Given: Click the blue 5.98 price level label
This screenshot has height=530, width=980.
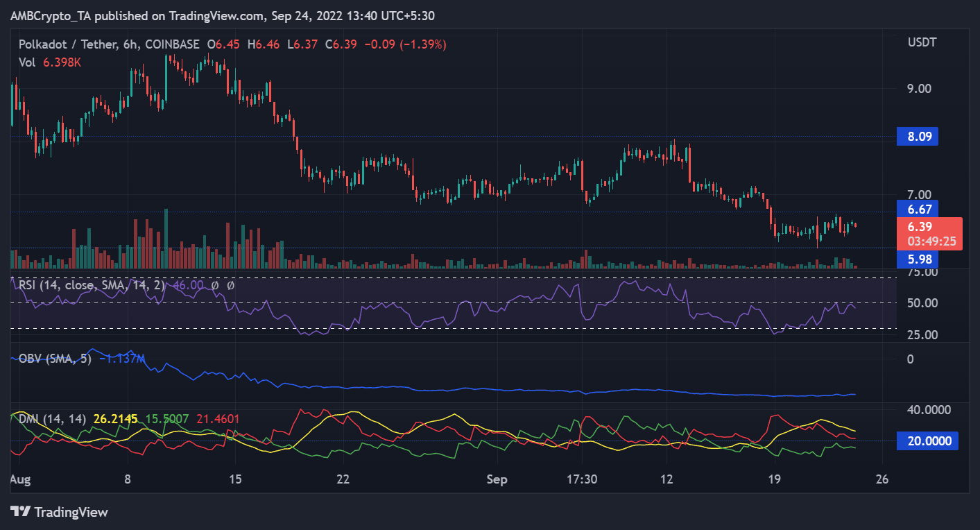Looking at the screenshot, I should [915, 259].
